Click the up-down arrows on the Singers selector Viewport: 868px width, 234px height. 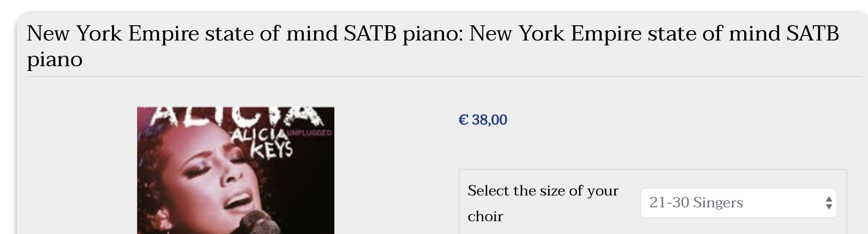[x=829, y=203]
